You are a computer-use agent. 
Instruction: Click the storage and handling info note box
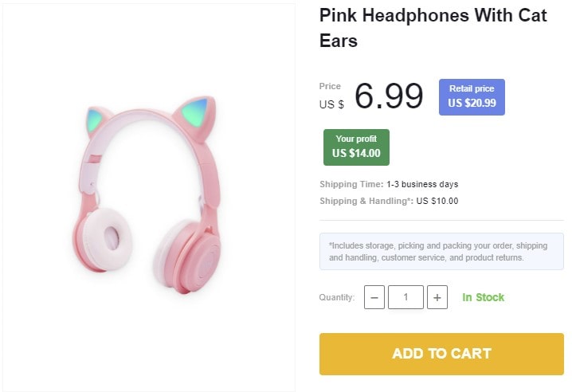click(441, 252)
